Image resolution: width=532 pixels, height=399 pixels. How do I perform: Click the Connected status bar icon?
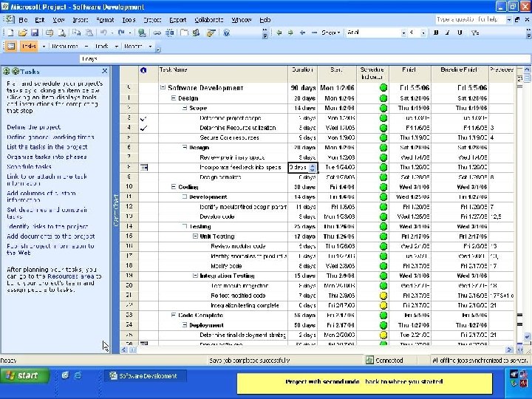(369, 360)
